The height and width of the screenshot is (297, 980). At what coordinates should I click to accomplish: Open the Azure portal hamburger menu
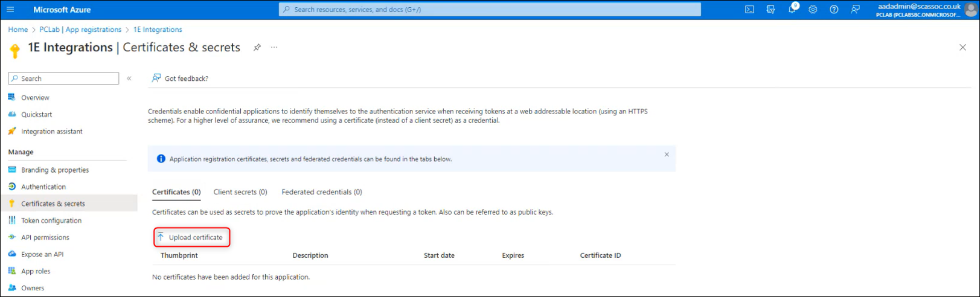coord(10,10)
